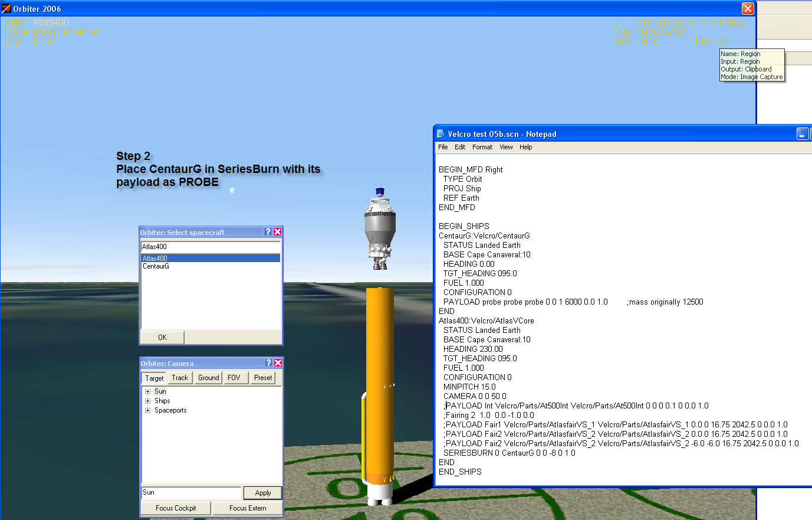The image size is (812, 520).
Task: Click the Atlas400:Velcro/AtlasVCore line
Action: pyautogui.click(x=486, y=320)
